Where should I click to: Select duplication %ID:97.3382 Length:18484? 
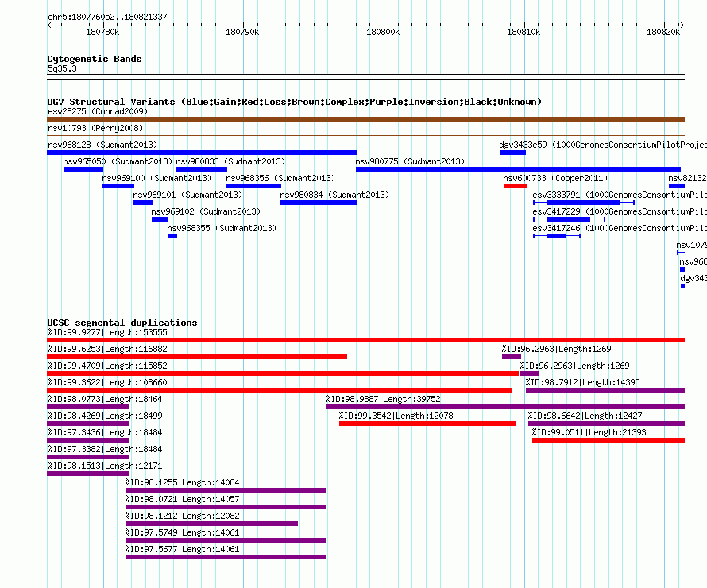tap(88, 457)
